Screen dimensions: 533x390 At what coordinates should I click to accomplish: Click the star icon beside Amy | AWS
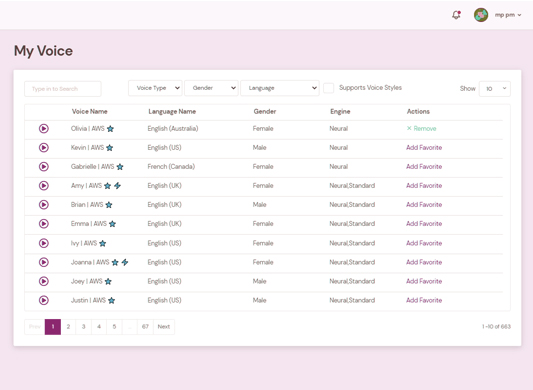pyautogui.click(x=107, y=186)
